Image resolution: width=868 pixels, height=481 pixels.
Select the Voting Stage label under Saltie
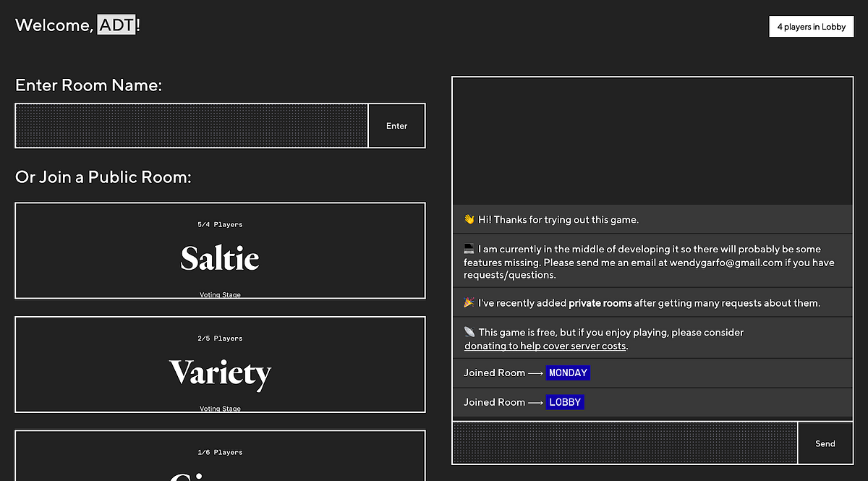[x=220, y=294]
